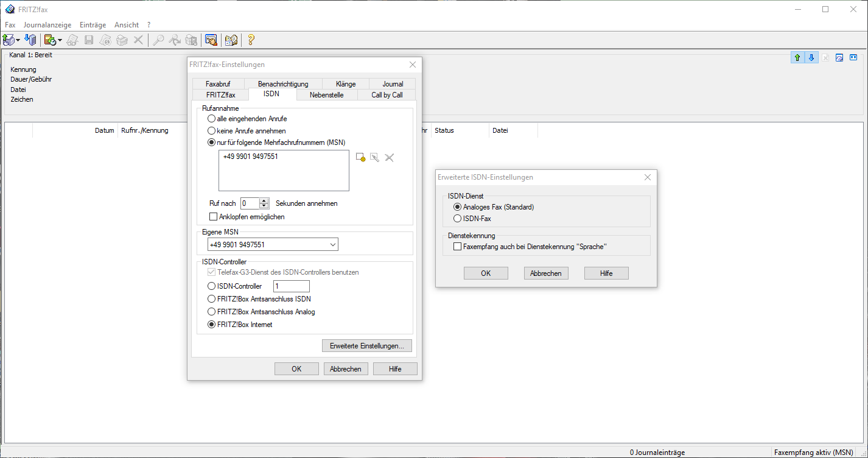
Task: Select 'nur für folgende Mehrfachrufnummern (MSN)' option
Action: (x=212, y=143)
